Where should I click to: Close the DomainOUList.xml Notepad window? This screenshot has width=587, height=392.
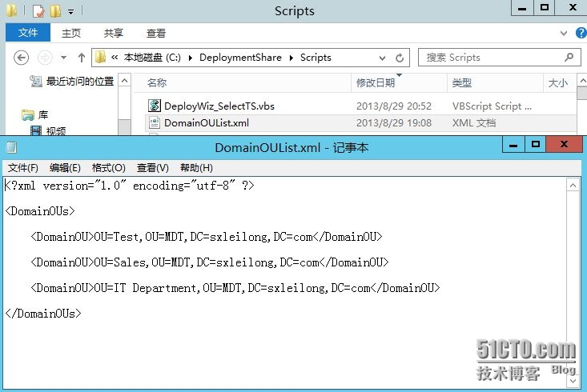coord(564,144)
